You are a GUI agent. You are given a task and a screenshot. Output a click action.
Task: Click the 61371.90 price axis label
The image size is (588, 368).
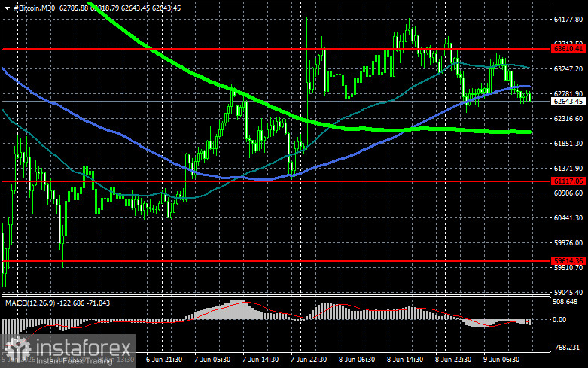[x=568, y=169]
